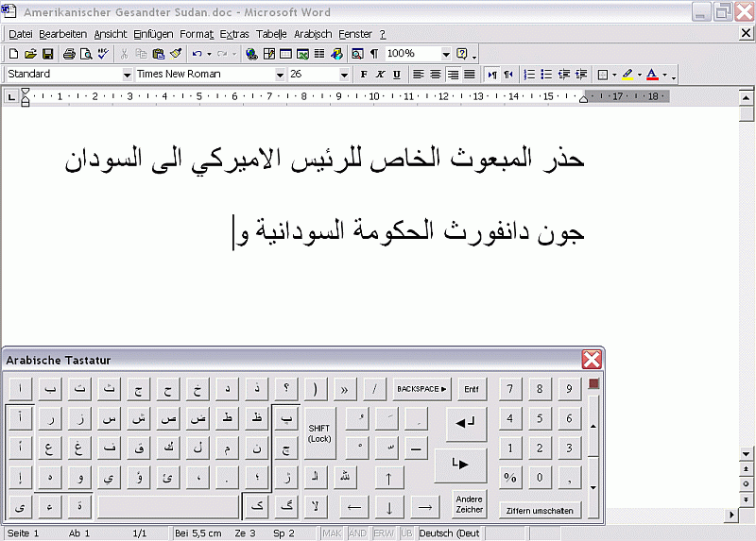Open the Tabelle menu
Viewport: 756px width, 541px height.
pyautogui.click(x=271, y=34)
